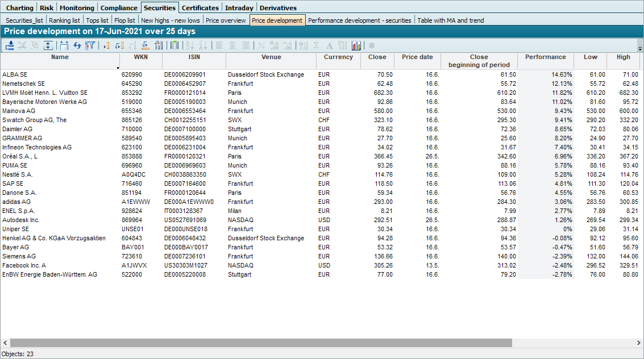
Task: Click the font 'A' toolbar icon
Action: 329,45
